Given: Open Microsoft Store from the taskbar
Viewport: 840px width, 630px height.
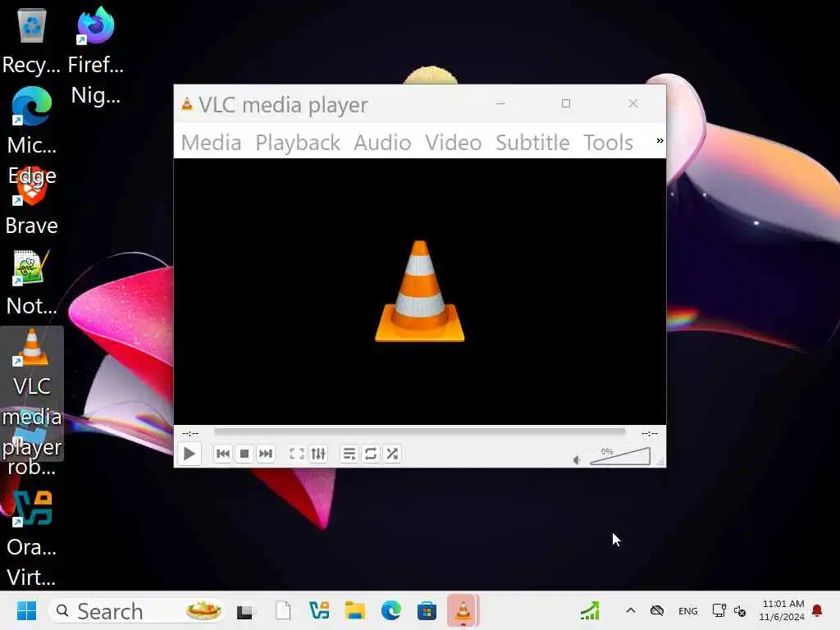Looking at the screenshot, I should 427,610.
